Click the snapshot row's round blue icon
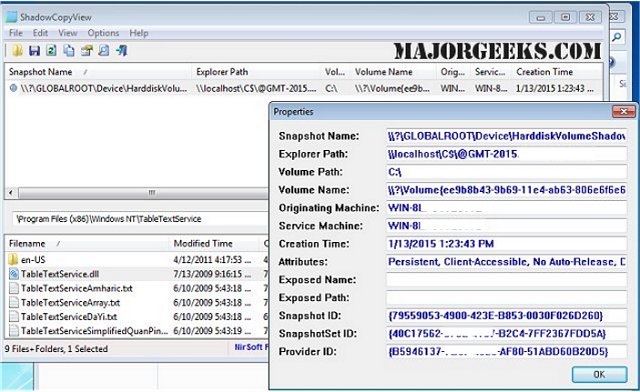Image resolution: width=640 pixels, height=392 pixels. pyautogui.click(x=13, y=88)
